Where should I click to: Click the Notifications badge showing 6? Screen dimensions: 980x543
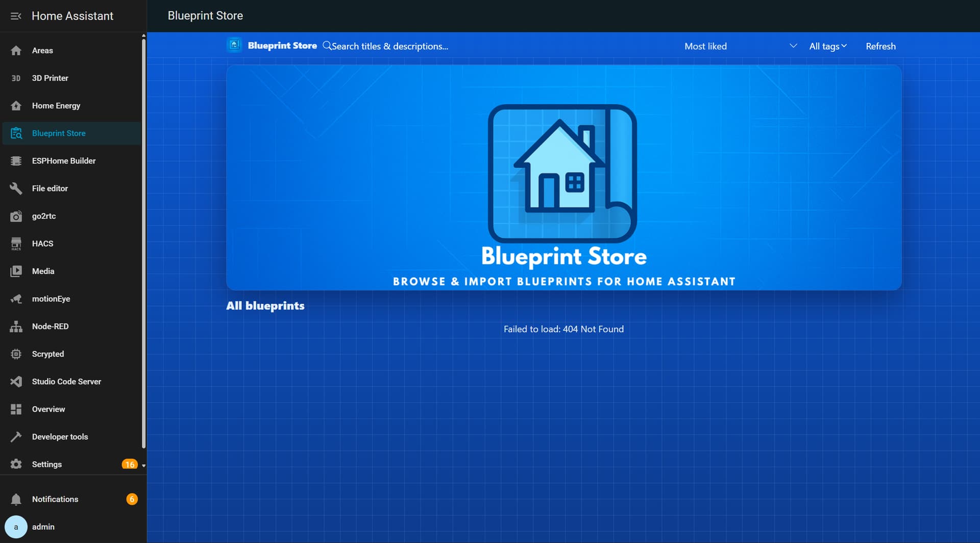[132, 499]
